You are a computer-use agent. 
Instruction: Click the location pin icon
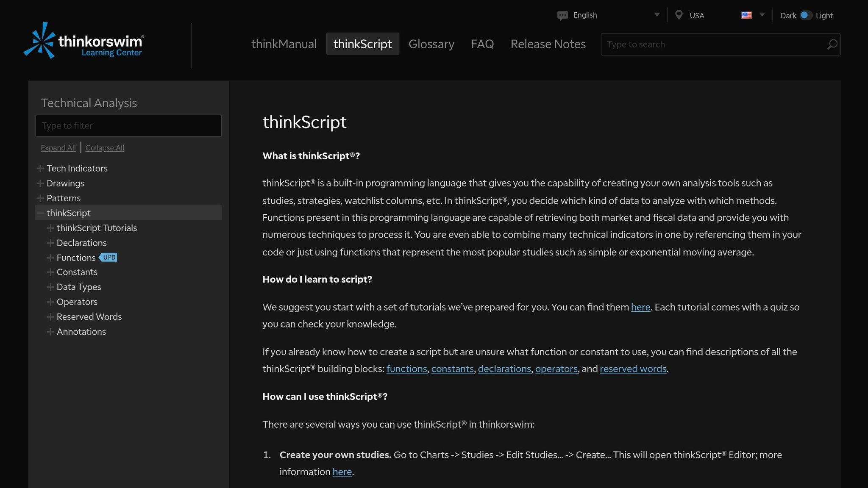click(x=679, y=15)
